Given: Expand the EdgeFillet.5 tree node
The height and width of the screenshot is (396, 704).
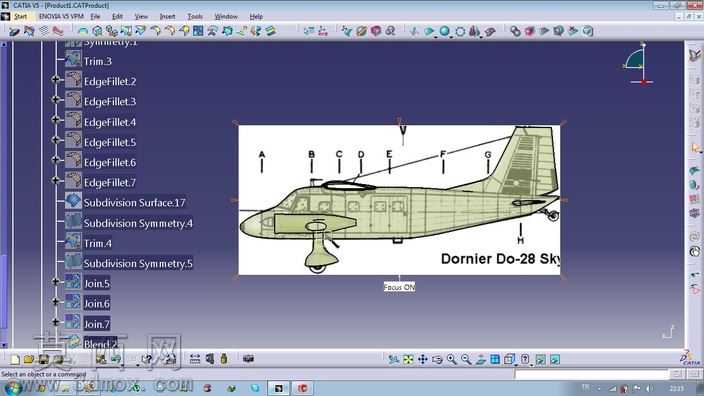Looking at the screenshot, I should coord(56,140).
